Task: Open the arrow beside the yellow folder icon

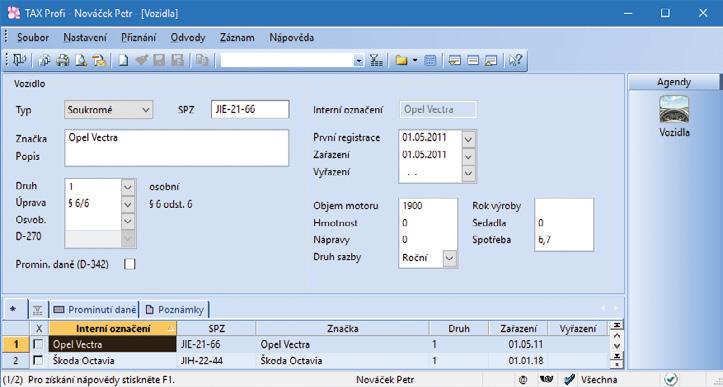Action: [415, 60]
